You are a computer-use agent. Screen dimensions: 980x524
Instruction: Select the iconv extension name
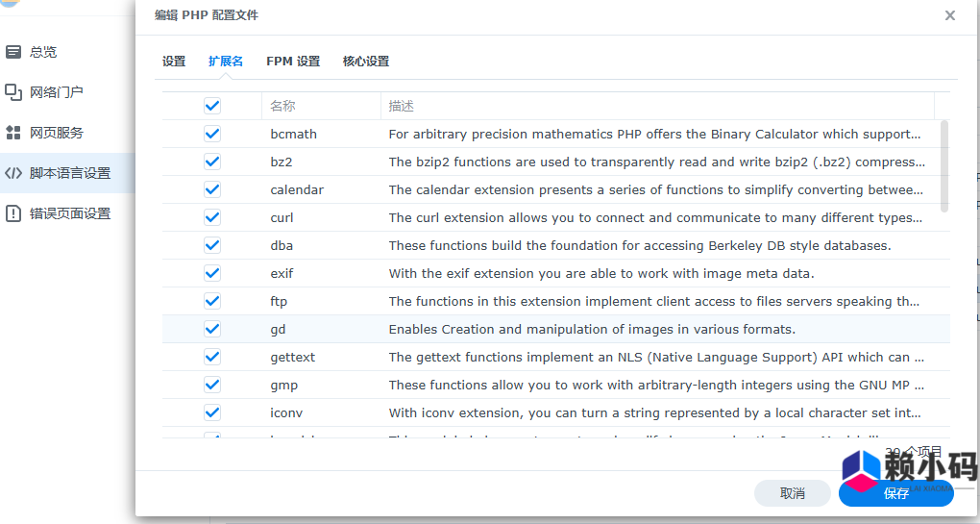pos(286,412)
